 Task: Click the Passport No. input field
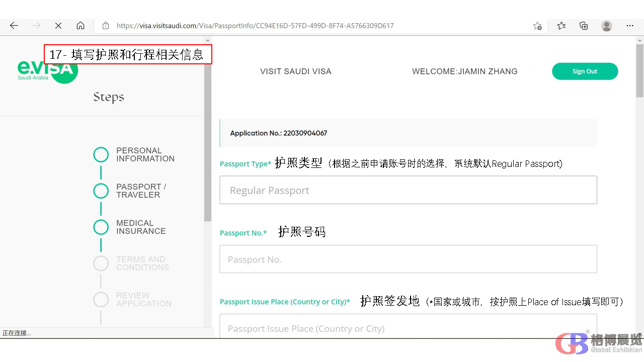pyautogui.click(x=408, y=259)
